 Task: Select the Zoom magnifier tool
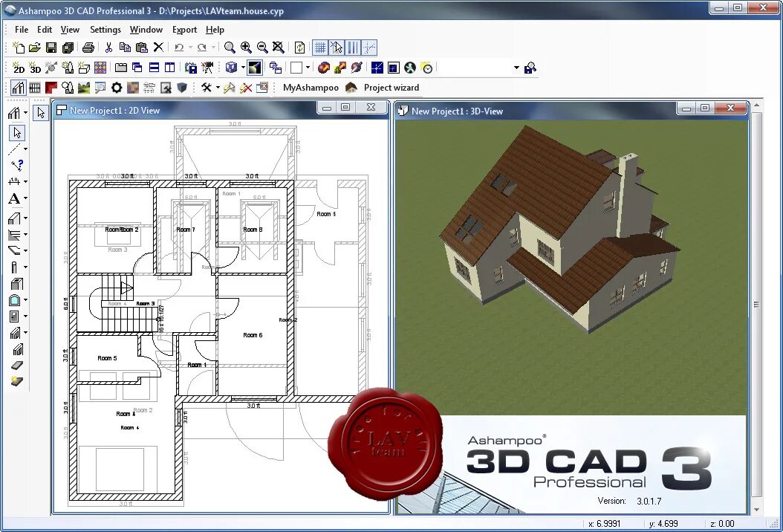pos(230,48)
